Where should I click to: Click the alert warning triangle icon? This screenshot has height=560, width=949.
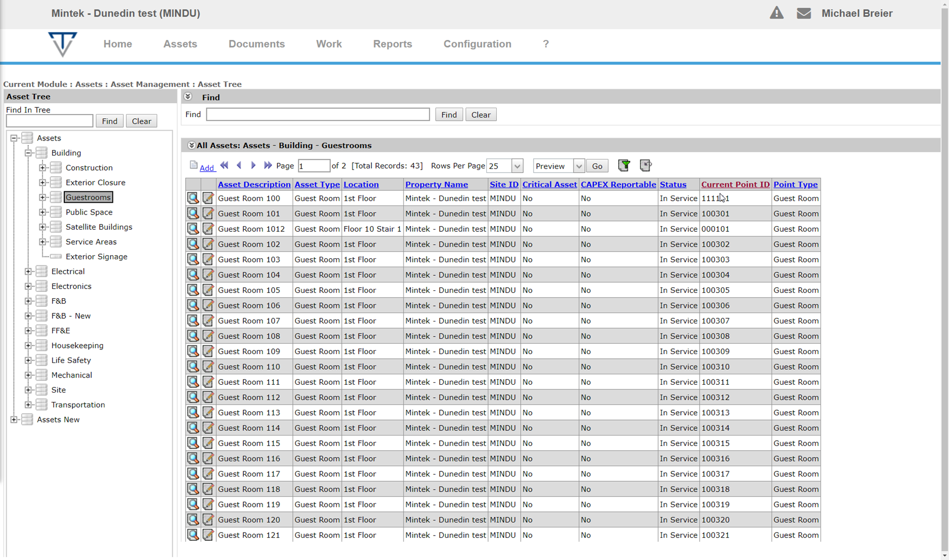coord(776,13)
